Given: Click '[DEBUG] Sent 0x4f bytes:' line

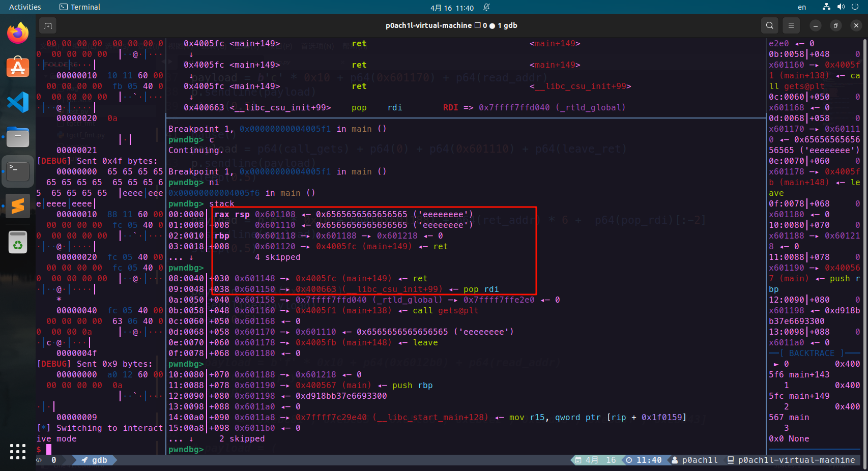Looking at the screenshot, I should [x=97, y=161].
